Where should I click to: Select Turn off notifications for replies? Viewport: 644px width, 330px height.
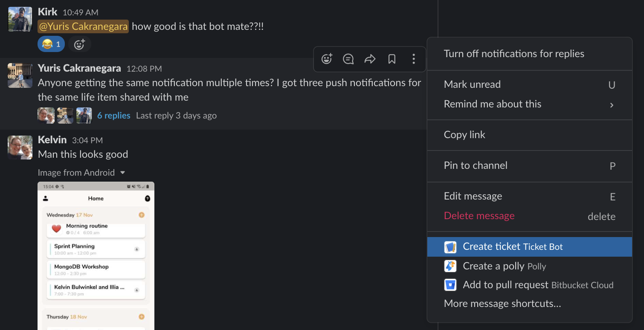(530, 54)
